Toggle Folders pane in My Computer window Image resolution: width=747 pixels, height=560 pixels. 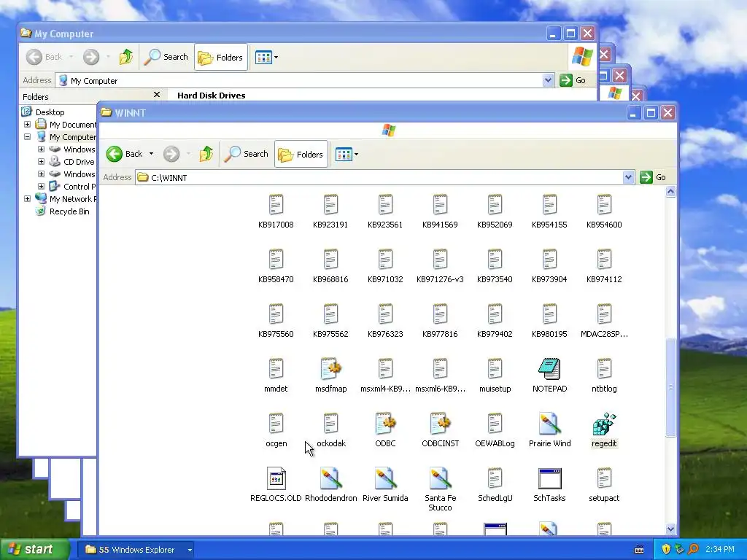tap(221, 57)
